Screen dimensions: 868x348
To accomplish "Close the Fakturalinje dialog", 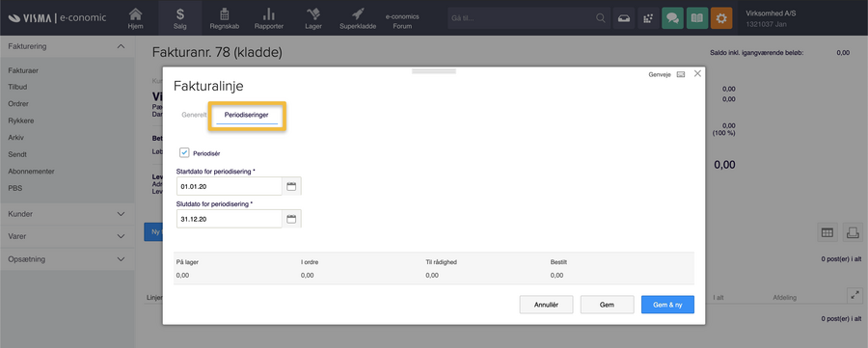I will tap(697, 73).
